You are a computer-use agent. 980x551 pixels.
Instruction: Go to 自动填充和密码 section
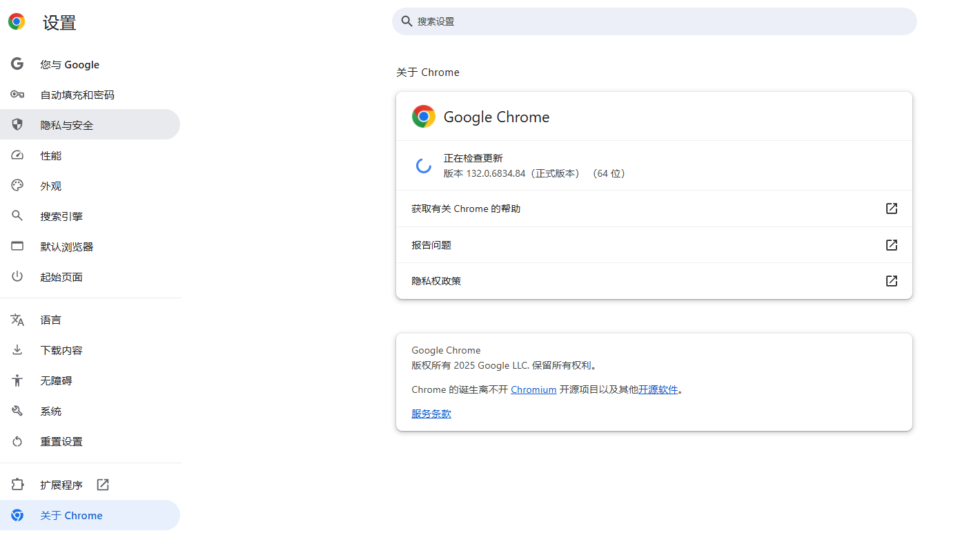click(90, 95)
